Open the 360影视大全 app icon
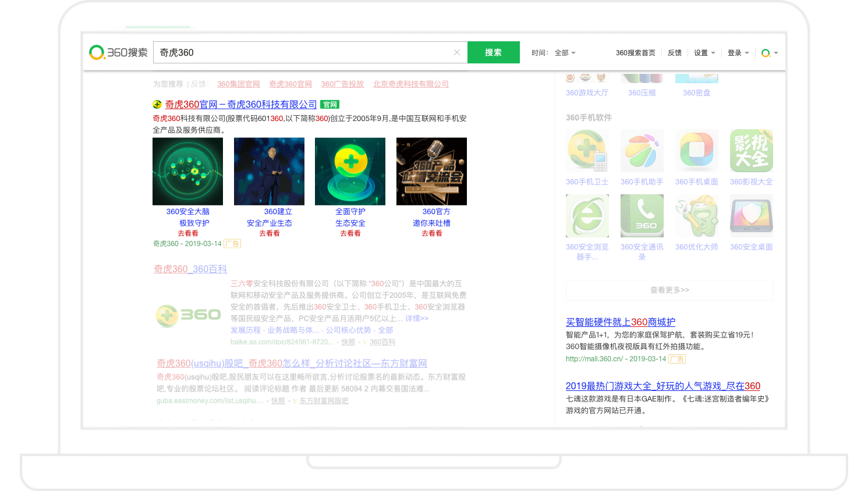Screen dimensions: 868x491 752,151
